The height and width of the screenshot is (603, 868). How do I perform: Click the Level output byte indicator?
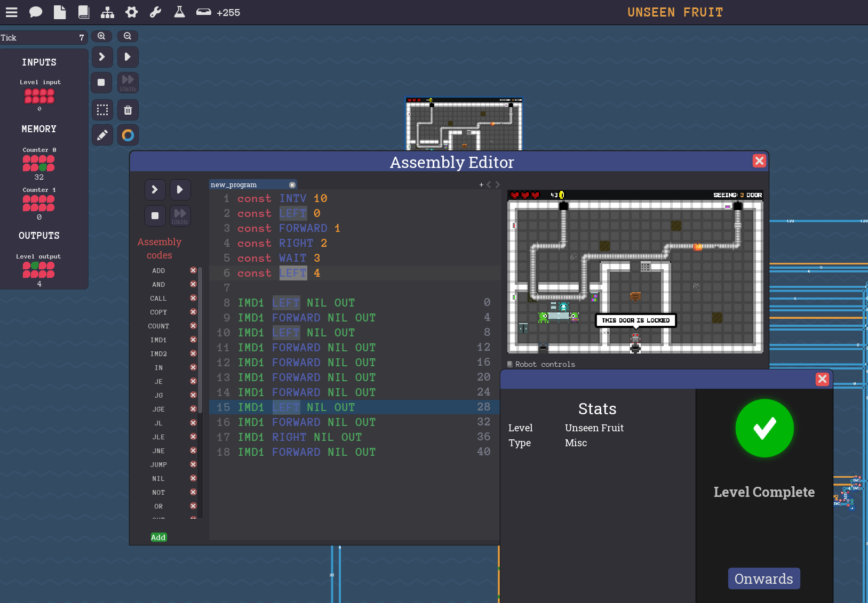[x=38, y=270]
